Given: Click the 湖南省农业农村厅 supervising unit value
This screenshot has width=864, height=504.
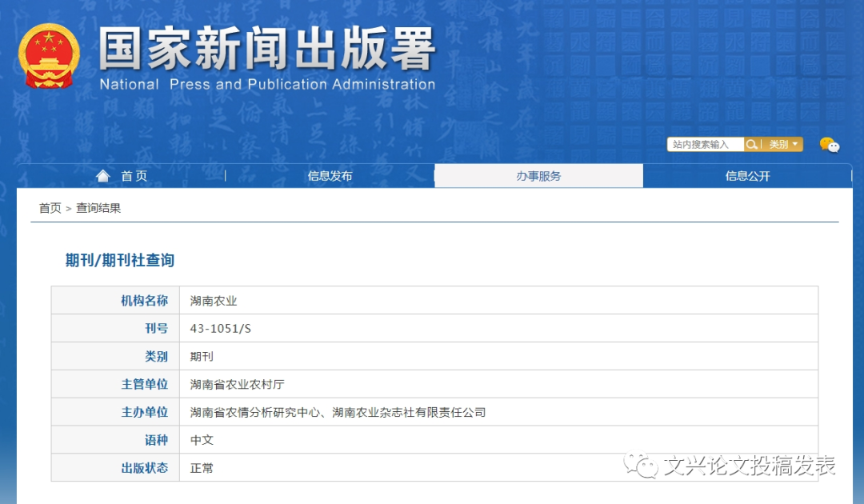Looking at the screenshot, I should click(x=237, y=385).
